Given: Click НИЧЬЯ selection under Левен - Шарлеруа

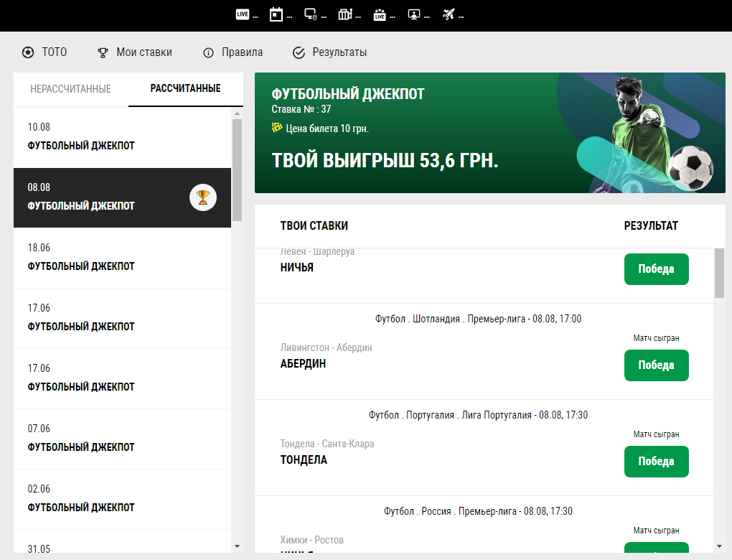Looking at the screenshot, I should point(297,268).
